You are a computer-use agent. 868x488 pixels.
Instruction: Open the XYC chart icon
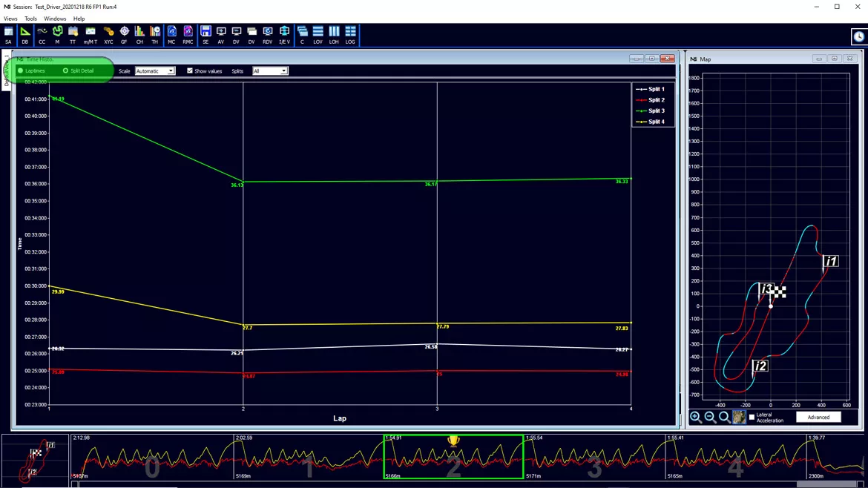coord(108,34)
